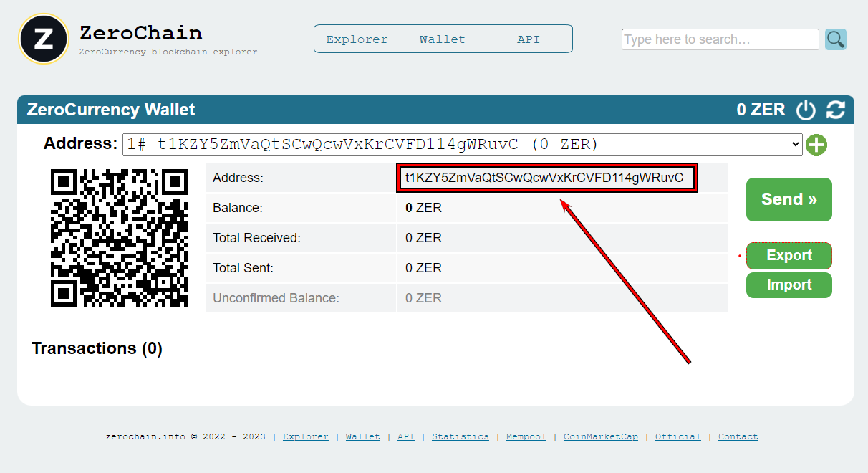Click the Export button
Image resolution: width=868 pixels, height=473 pixels.
(789, 255)
